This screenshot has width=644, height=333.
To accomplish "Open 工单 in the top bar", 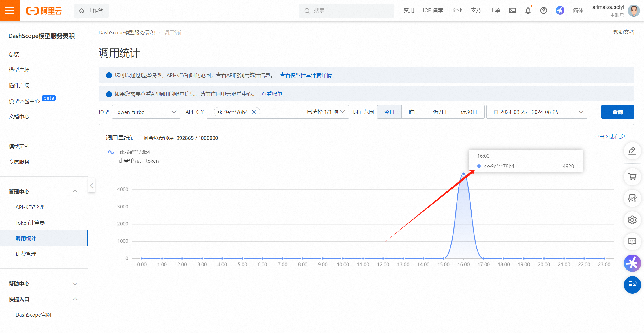I will (495, 11).
